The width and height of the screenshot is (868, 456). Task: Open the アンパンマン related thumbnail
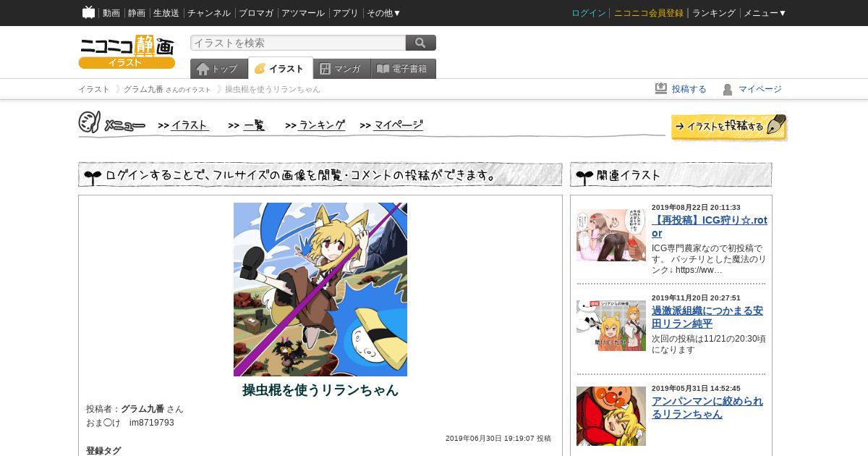click(611, 416)
